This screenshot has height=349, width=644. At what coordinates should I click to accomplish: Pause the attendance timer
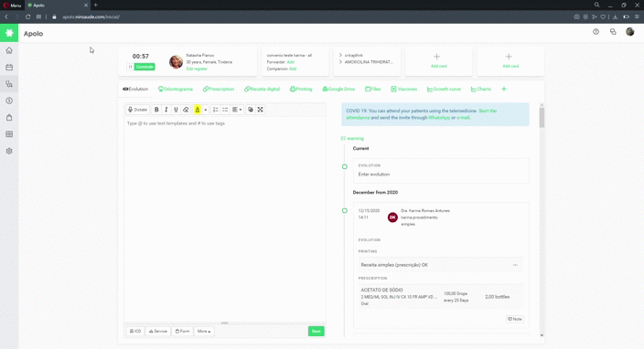coord(130,67)
